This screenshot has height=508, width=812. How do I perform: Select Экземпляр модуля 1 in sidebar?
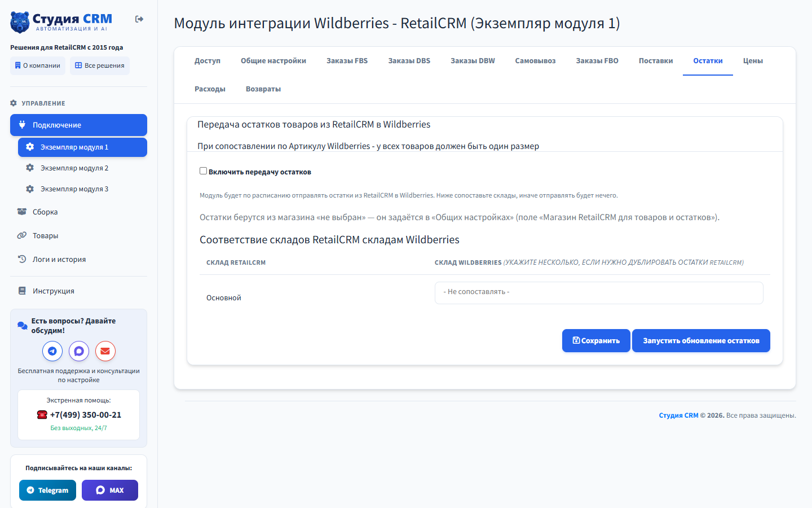(82, 147)
